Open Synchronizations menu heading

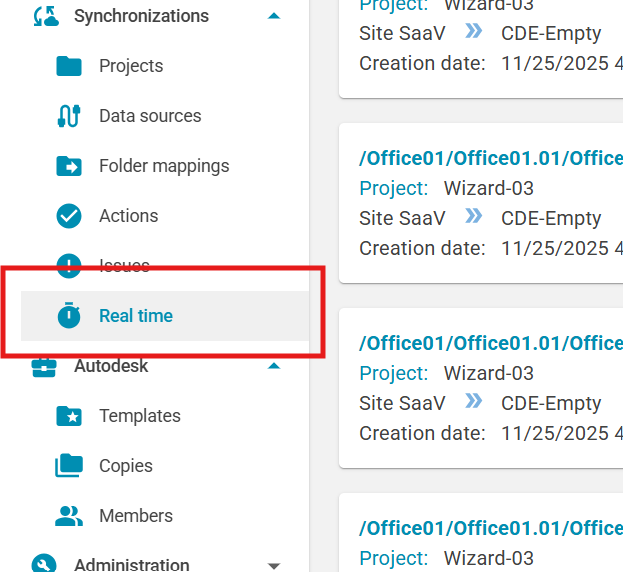pos(141,16)
